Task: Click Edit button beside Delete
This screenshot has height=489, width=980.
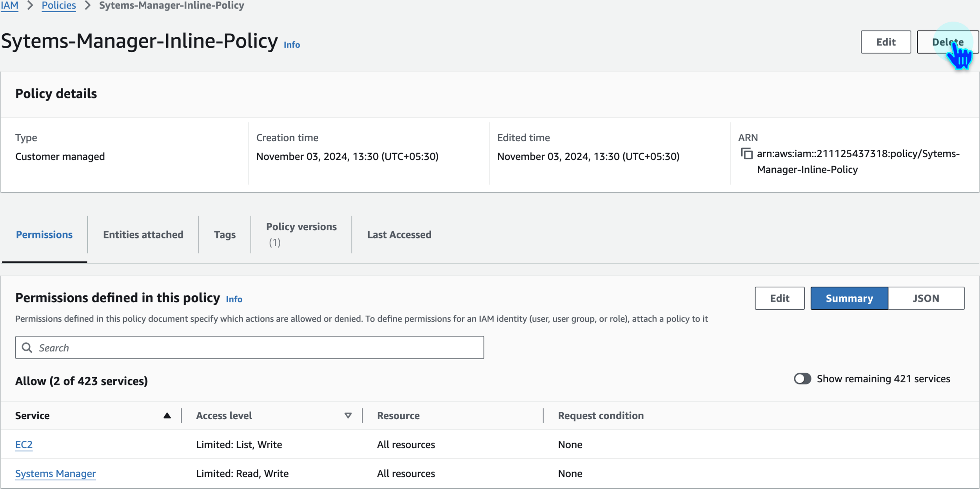Action: pyautogui.click(x=886, y=42)
